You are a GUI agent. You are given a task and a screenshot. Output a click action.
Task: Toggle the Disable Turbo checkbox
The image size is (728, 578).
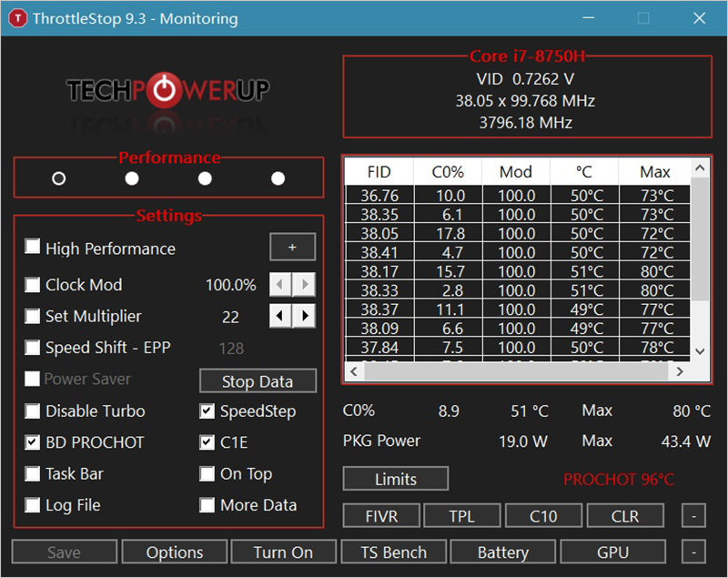33,411
